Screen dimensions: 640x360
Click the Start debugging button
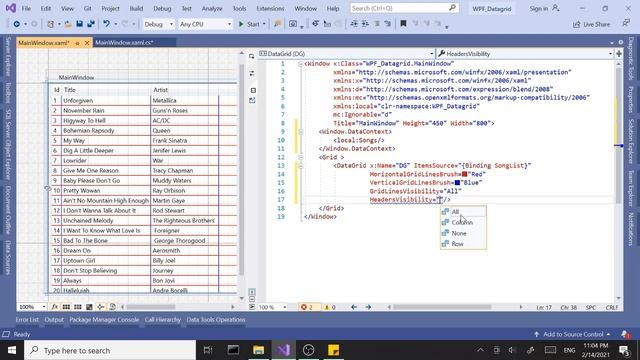point(249,24)
